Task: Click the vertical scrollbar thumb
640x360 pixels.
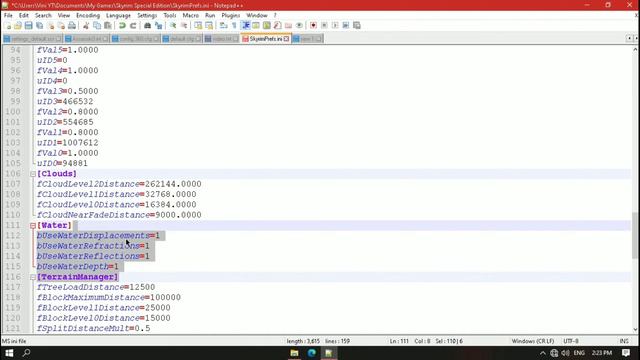Action: tap(635, 235)
